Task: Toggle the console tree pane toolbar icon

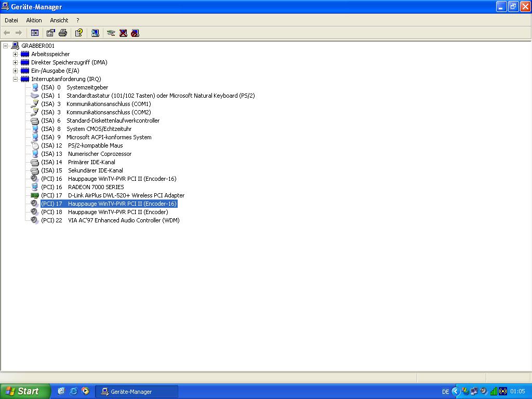Action: [35, 33]
